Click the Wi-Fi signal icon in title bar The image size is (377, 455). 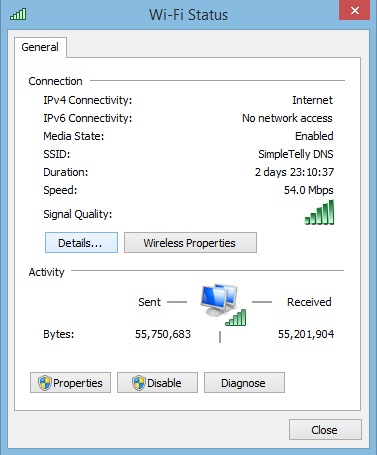tap(18, 14)
